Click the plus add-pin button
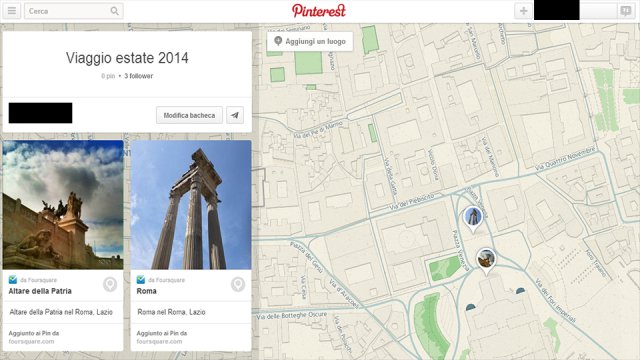This screenshot has height=360, width=640. coord(523,11)
